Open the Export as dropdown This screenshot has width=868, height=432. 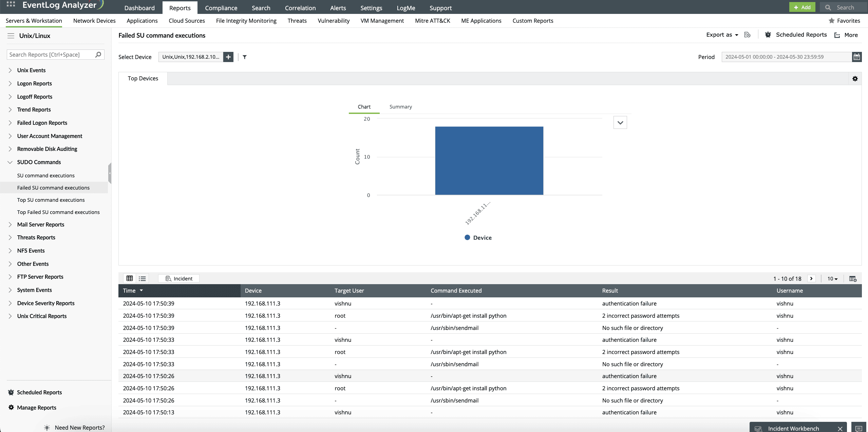(722, 35)
